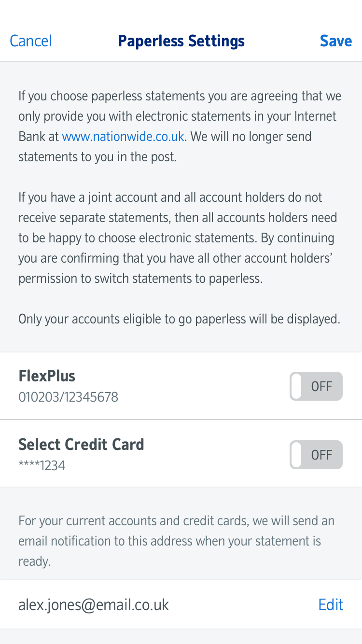Tap the word "ready." under the accounts
This screenshot has width=362, height=644.
(x=34, y=561)
